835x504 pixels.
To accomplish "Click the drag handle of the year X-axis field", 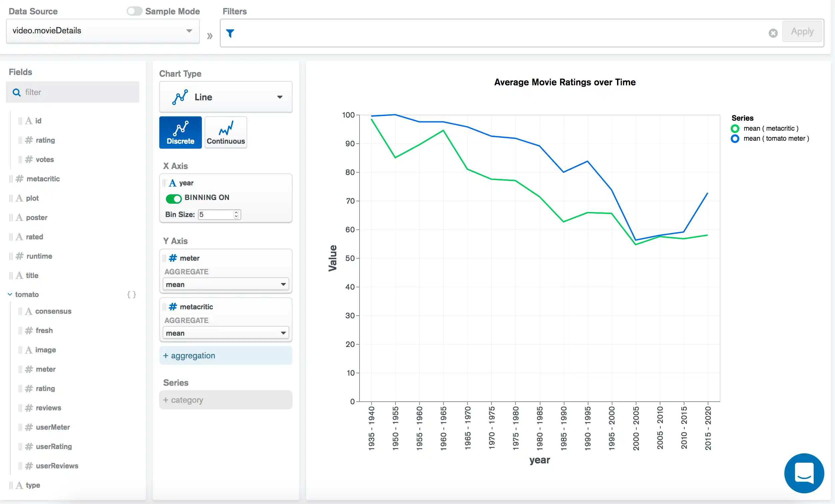I will [164, 183].
